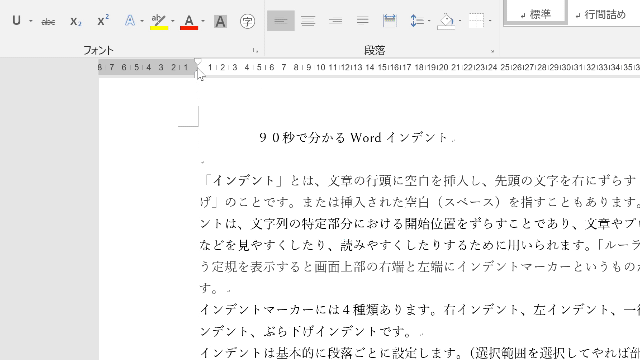
Task: Toggle character shading
Action: point(220,21)
